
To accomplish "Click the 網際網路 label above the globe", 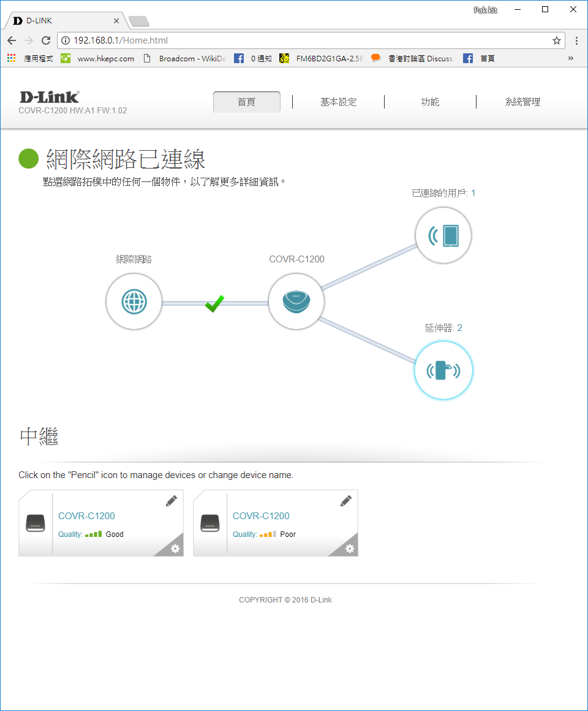I will [134, 259].
